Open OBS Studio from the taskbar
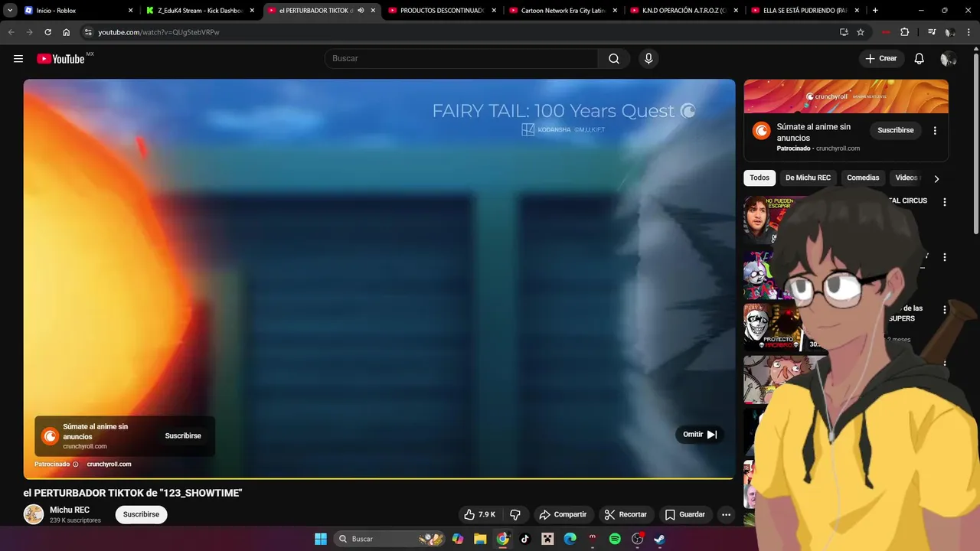980x551 pixels. tap(638, 539)
